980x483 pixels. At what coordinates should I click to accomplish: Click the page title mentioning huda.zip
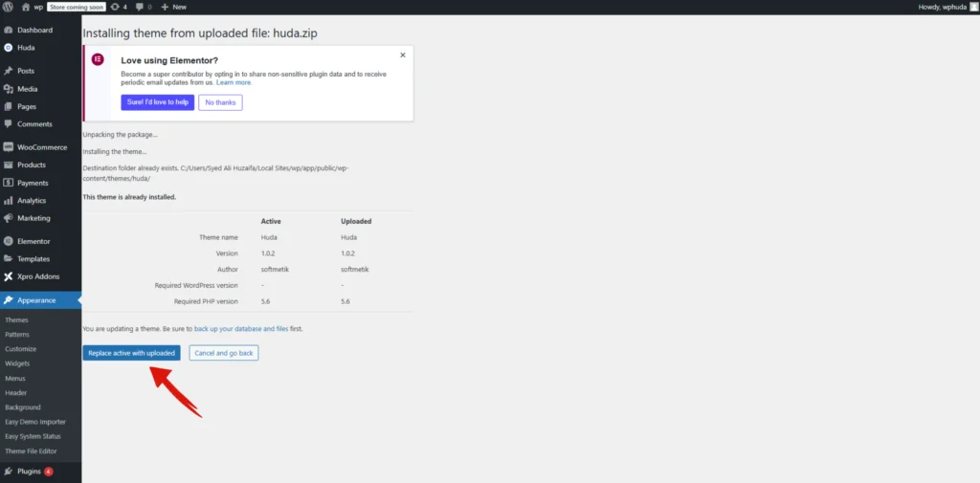(200, 33)
